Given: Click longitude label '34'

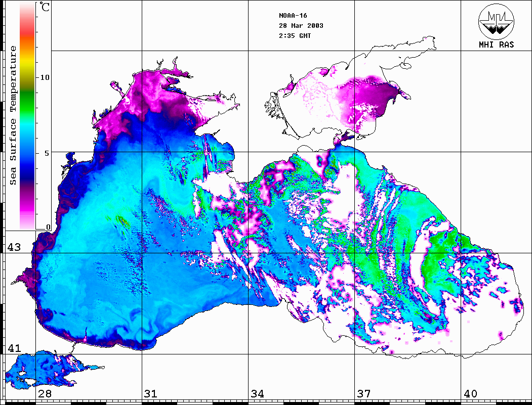Looking at the screenshot, I should point(257,393).
